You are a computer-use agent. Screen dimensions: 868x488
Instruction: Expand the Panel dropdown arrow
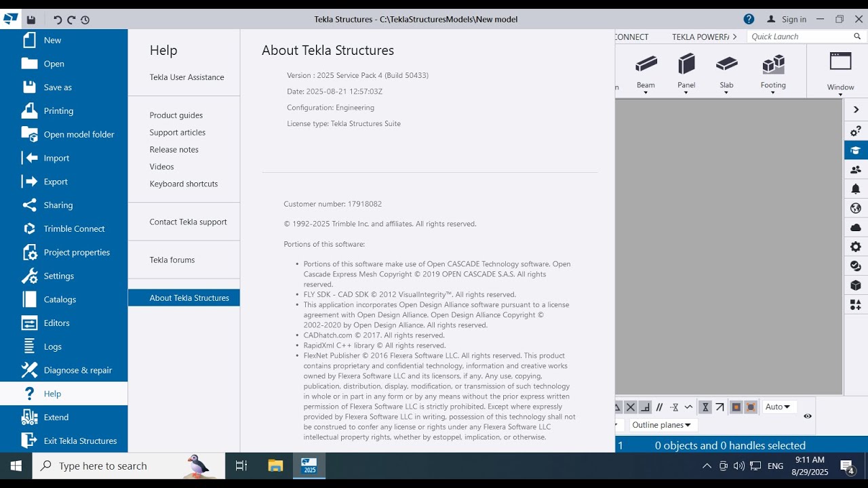[686, 93]
